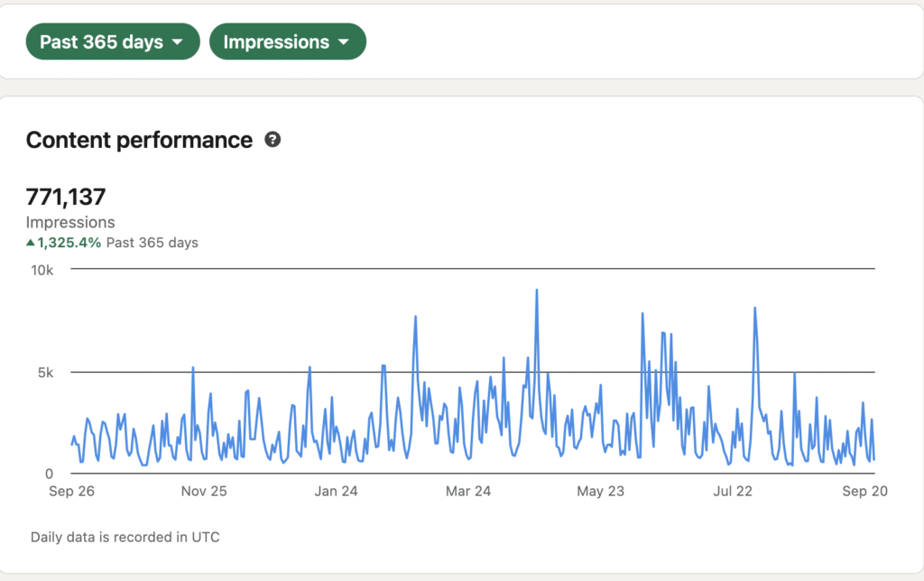Select the Jan 24 x-axis date label
Image resolution: width=924 pixels, height=581 pixels.
(x=337, y=492)
